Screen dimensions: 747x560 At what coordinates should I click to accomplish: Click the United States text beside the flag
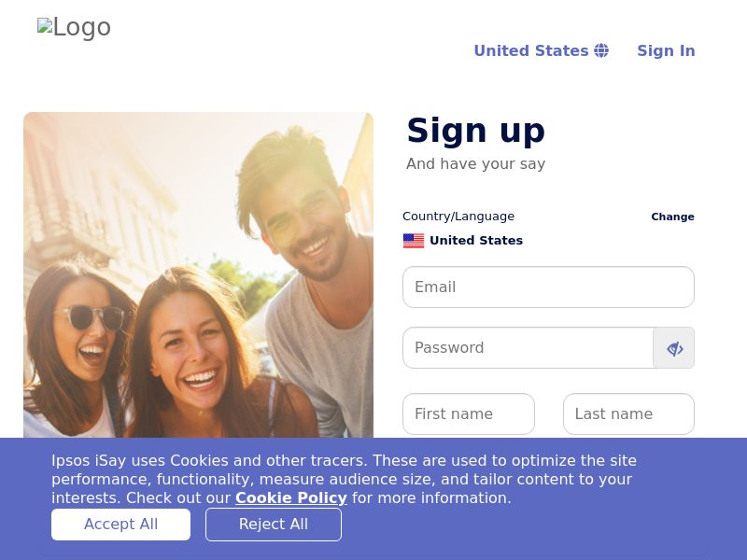(476, 241)
